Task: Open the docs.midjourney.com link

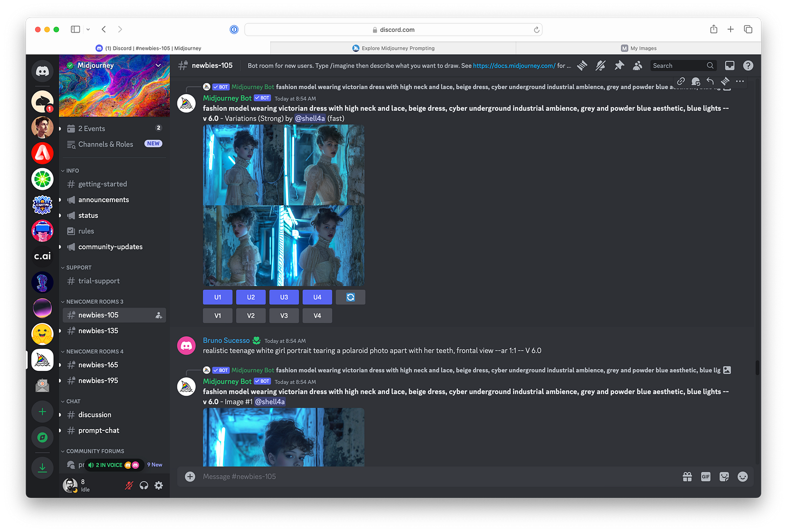Action: click(514, 65)
